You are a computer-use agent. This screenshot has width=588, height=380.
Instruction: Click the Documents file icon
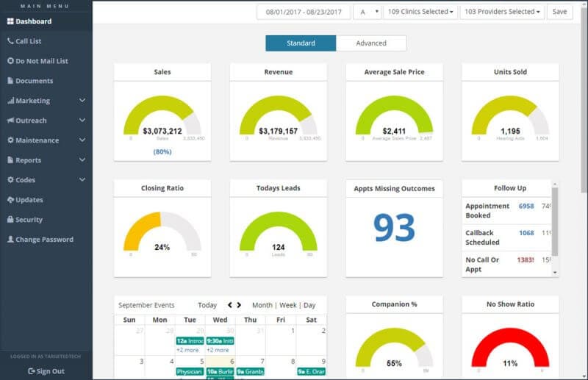(x=10, y=81)
